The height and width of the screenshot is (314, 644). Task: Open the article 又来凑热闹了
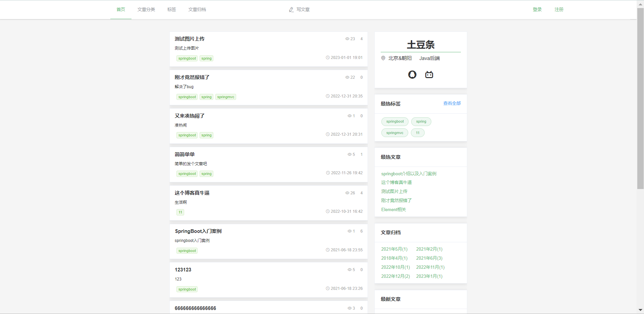click(190, 116)
